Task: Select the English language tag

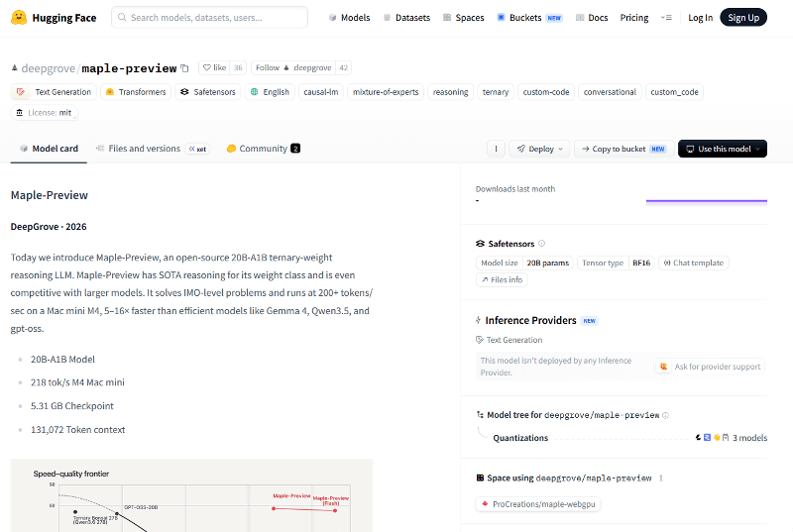Action: pos(270,92)
